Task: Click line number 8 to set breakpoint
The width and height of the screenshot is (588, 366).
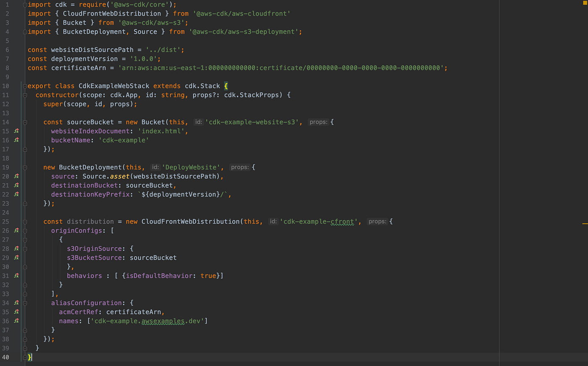Action: click(x=7, y=68)
